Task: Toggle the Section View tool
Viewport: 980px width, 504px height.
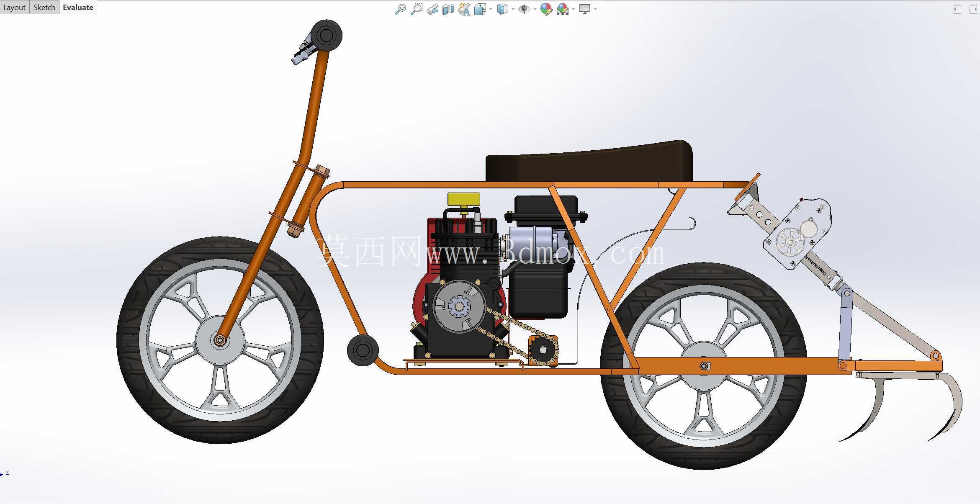Action: click(x=448, y=9)
